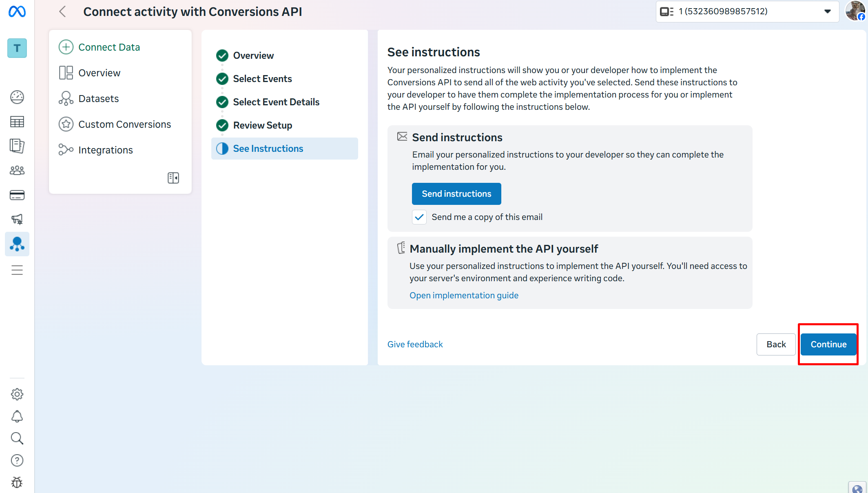Open Custom Conversions in navigation
Screen dimensions: 868x493
click(x=124, y=124)
